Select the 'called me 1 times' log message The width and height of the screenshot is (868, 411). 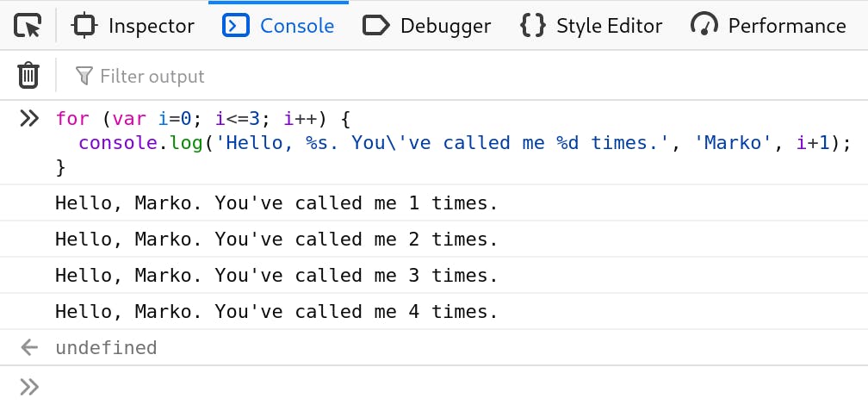click(276, 203)
